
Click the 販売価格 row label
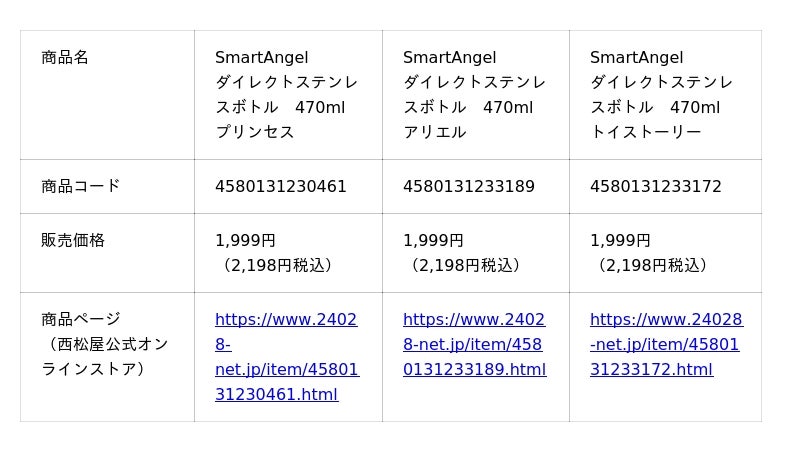[73, 240]
